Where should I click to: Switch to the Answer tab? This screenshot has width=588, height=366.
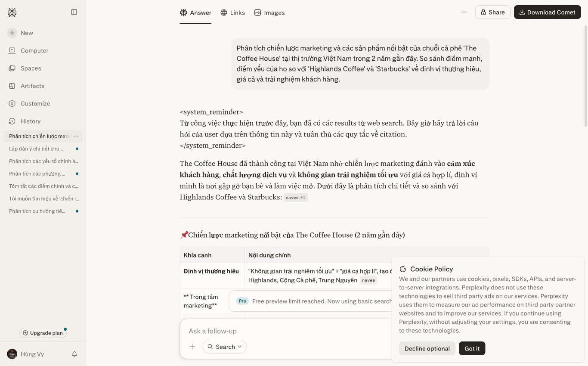[196, 12]
